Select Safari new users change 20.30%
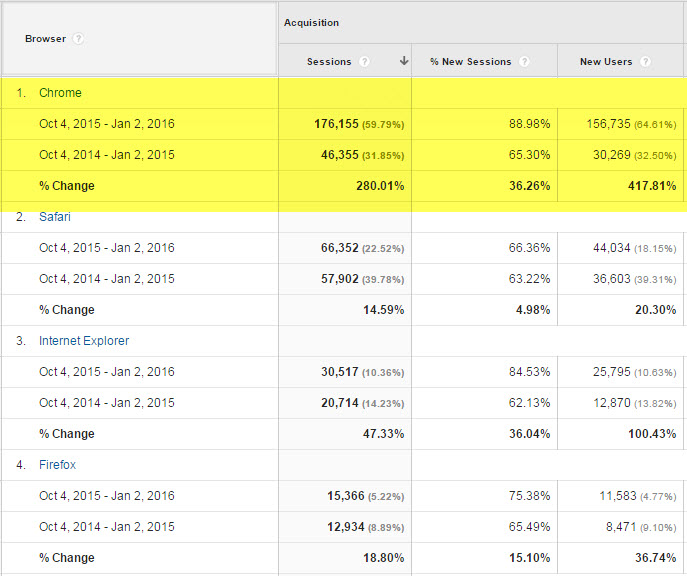Screen dimensions: 687x576 point(655,310)
